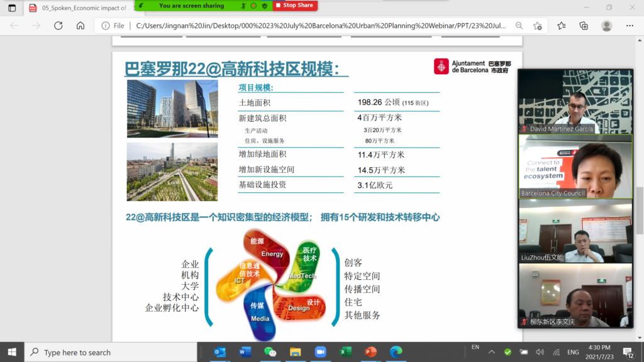Open the Favorites list icon
Image resolution: width=644 pixels, height=362 pixels.
561,26
